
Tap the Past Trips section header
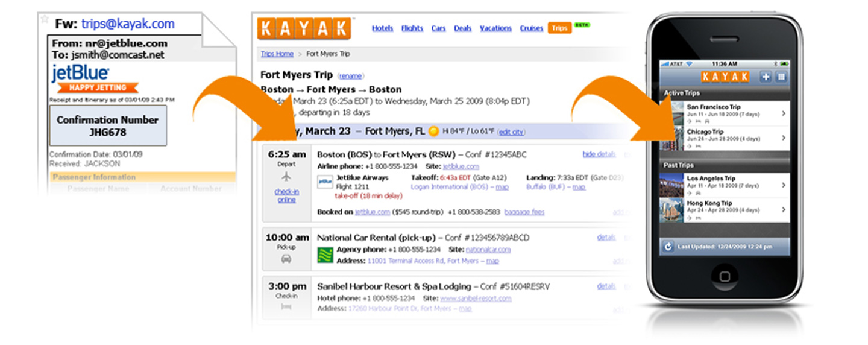tap(725, 165)
